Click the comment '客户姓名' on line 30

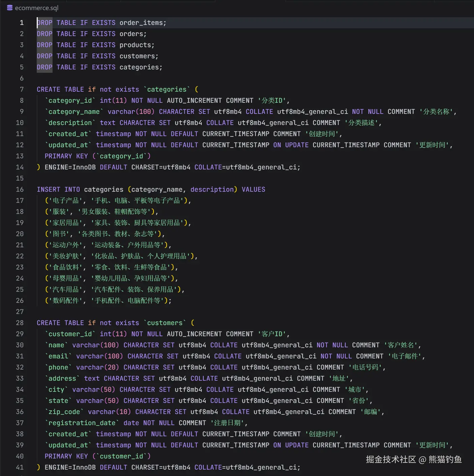click(401, 345)
